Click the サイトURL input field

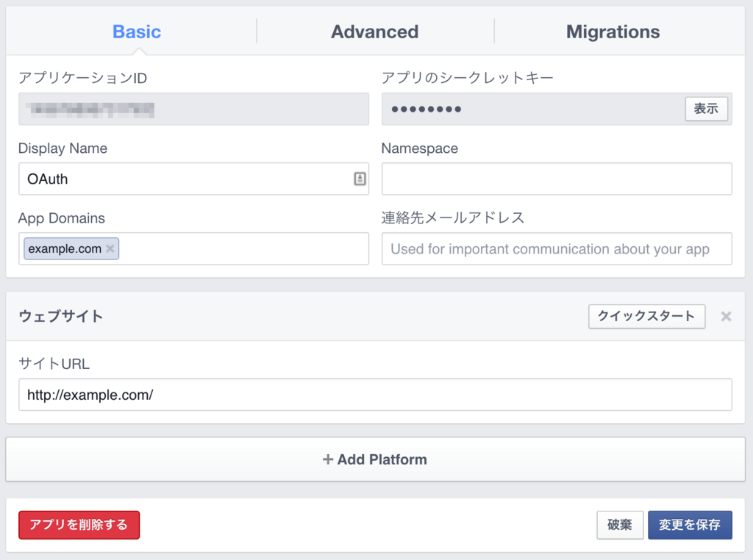[x=375, y=395]
